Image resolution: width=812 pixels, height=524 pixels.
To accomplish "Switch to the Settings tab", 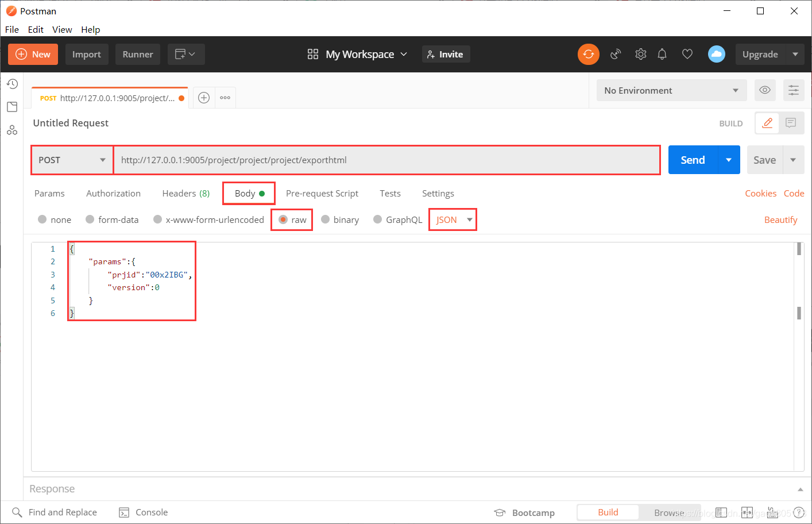I will (x=438, y=193).
